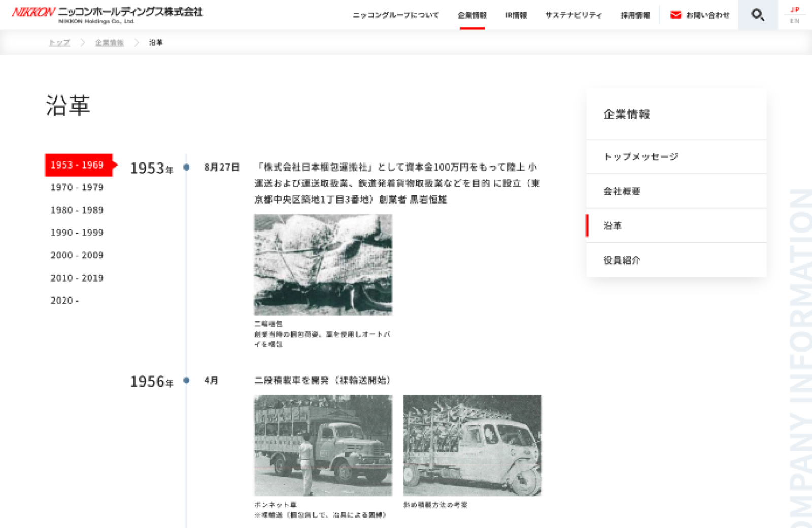Open the 企業情報 navigation menu
This screenshot has width=812, height=528.
coord(471,15)
